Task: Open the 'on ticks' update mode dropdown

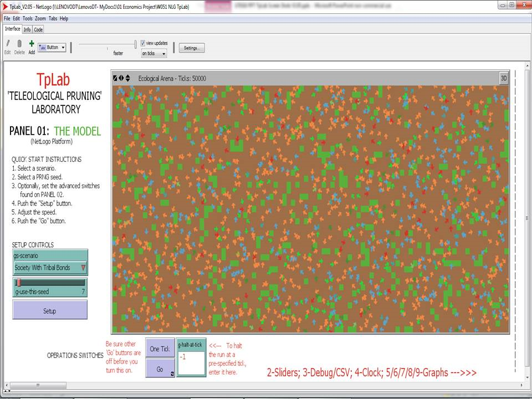Action: point(154,53)
